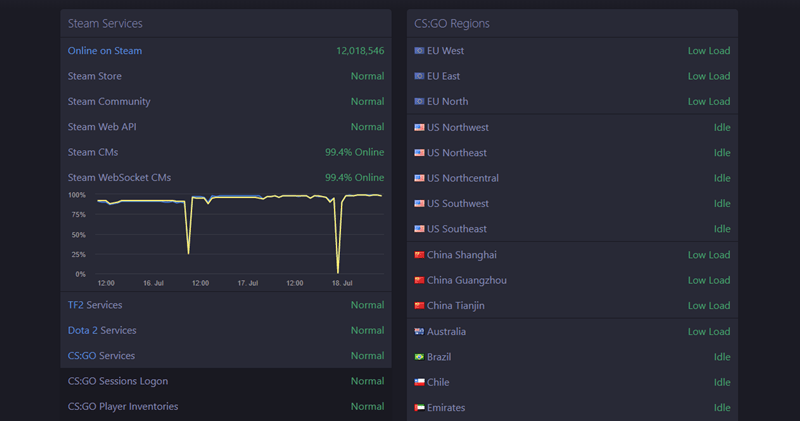This screenshot has width=800, height=421.
Task: Click the Chile flag icon
Action: 419,382
